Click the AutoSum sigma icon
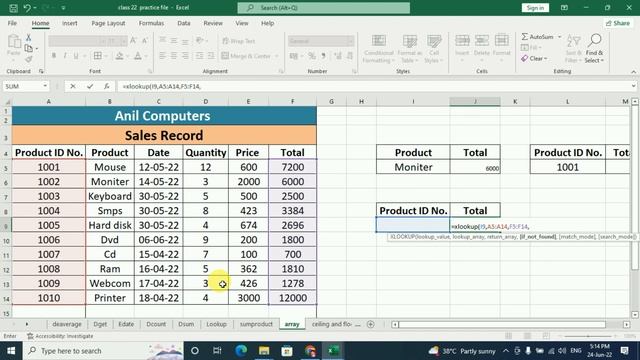This screenshot has height=360, width=640. pos(525,37)
